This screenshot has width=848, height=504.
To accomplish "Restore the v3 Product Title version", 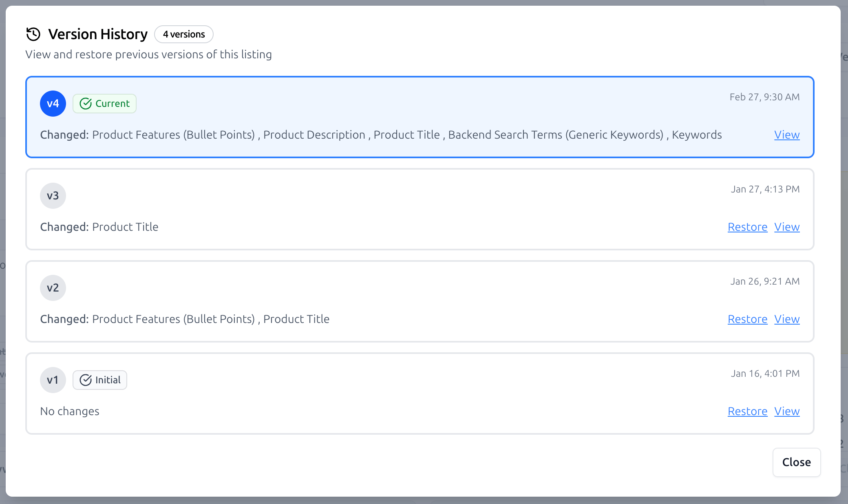I will [747, 227].
